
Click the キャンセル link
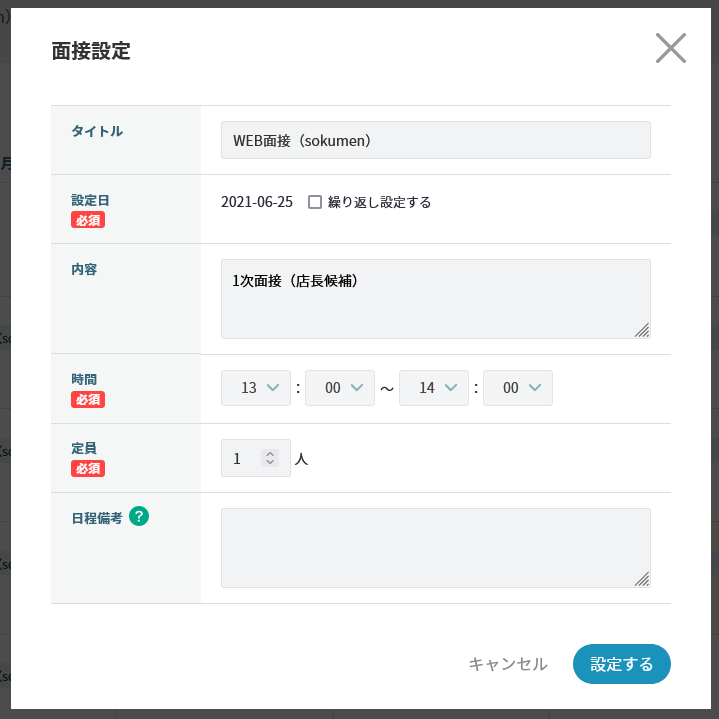click(x=508, y=664)
